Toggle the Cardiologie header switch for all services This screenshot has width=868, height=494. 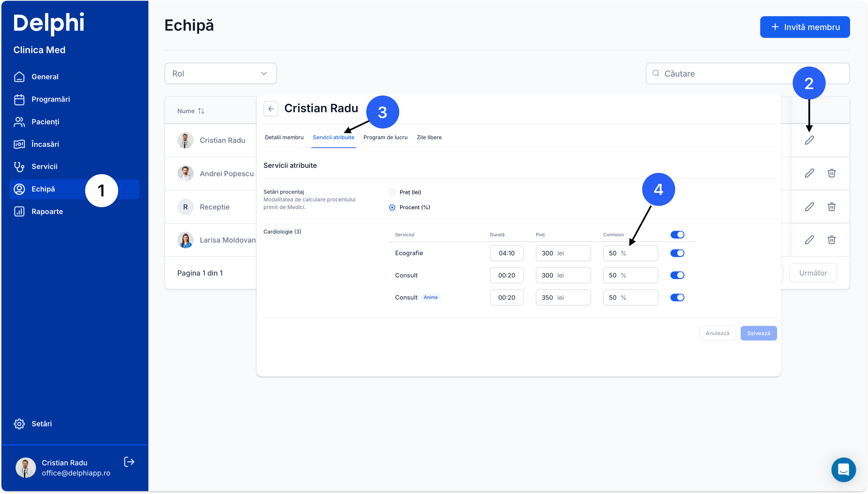[x=677, y=235]
